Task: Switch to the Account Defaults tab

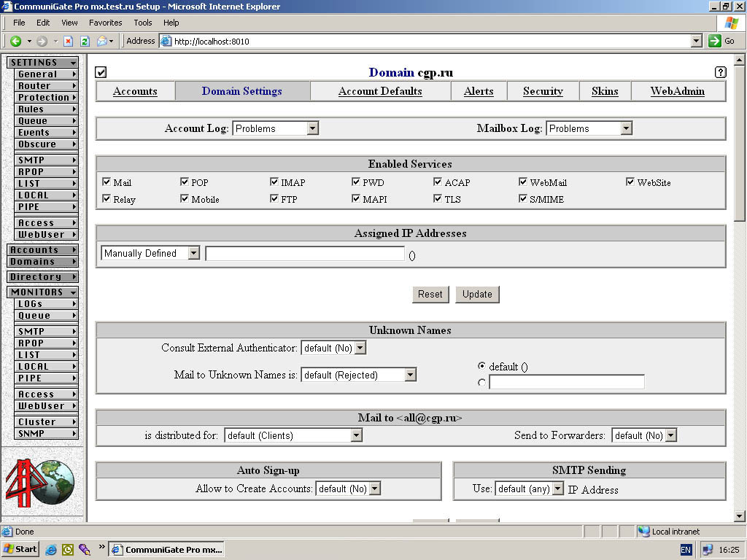Action: [x=380, y=91]
